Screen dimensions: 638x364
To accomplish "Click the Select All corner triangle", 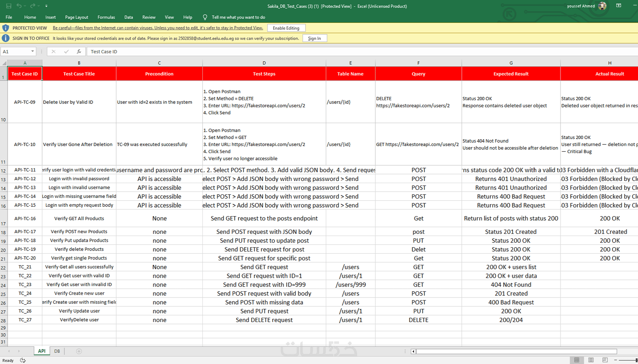I will click(4, 63).
